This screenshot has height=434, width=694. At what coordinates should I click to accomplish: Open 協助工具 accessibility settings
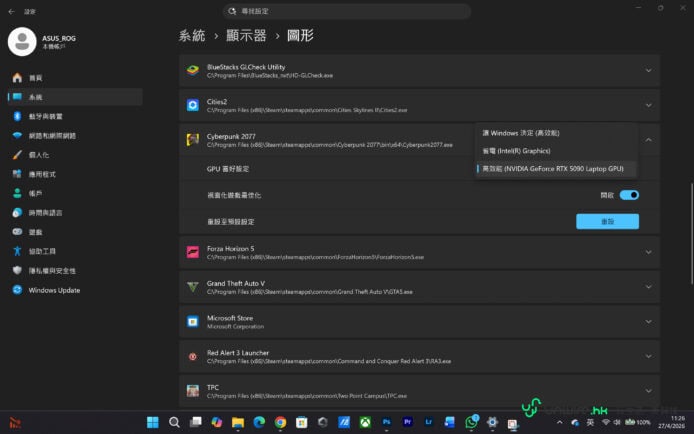click(75, 251)
